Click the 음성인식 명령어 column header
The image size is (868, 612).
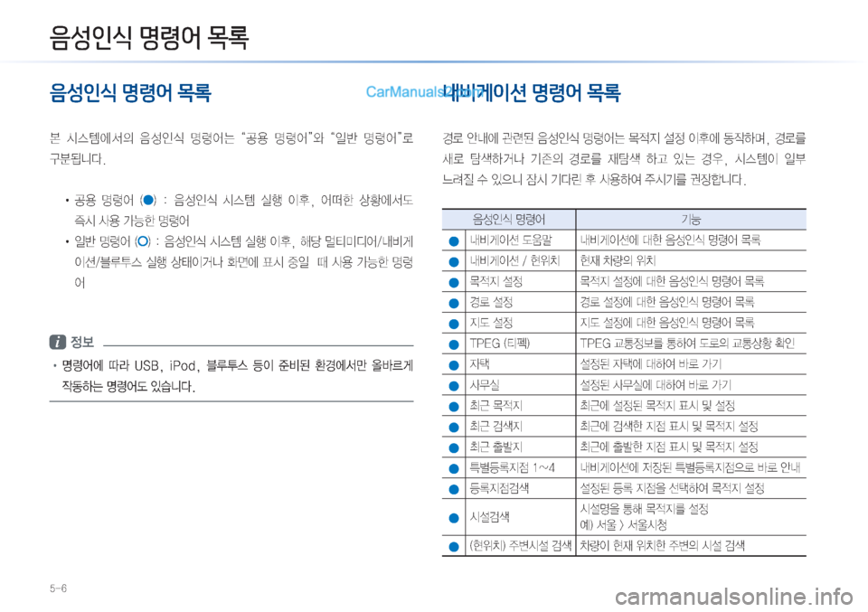(x=509, y=220)
